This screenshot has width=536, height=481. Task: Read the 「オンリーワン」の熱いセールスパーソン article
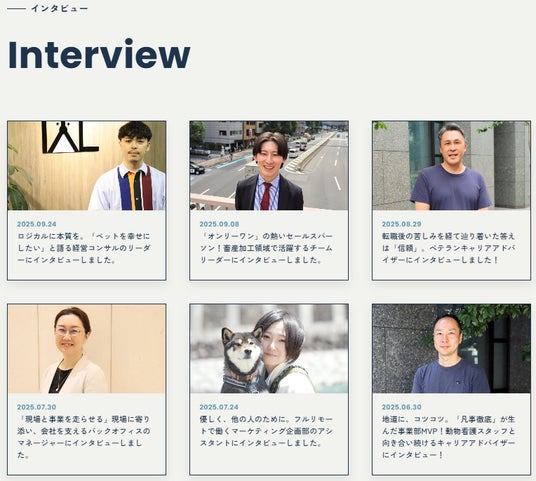coord(266,248)
